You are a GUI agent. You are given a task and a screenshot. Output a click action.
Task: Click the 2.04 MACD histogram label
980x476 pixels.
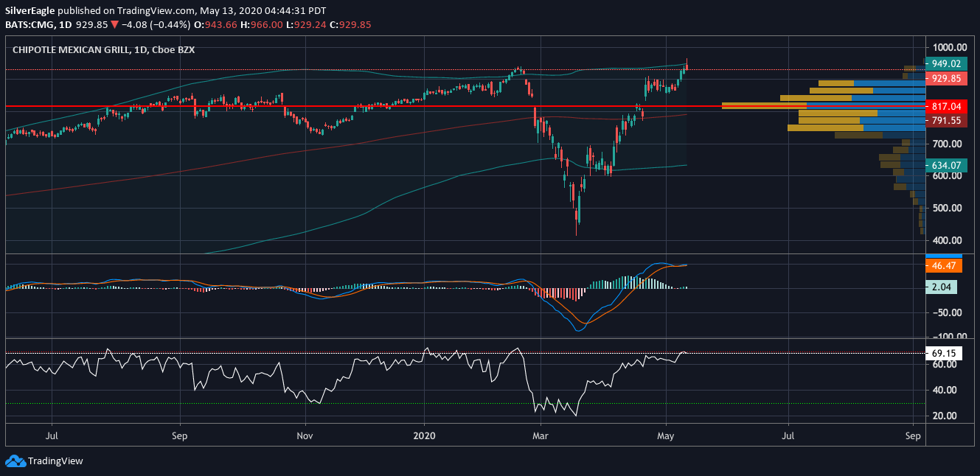pos(942,287)
